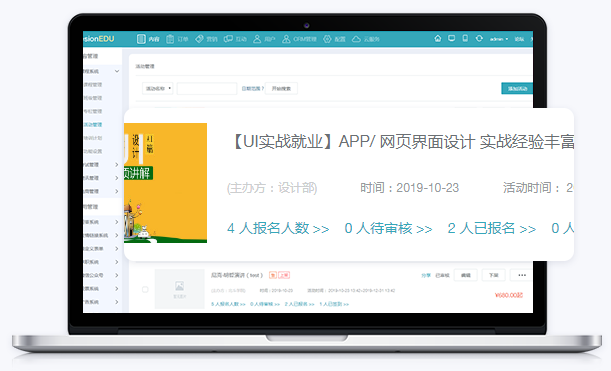Select 活动管理 highlighted sidebar item
The height and width of the screenshot is (371, 611).
pos(93,125)
